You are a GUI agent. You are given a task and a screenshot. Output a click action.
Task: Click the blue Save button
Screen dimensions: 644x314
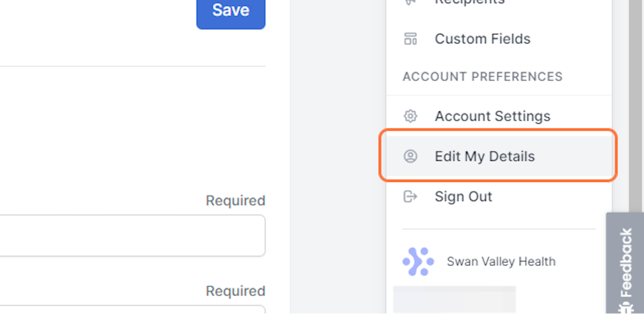(x=231, y=11)
